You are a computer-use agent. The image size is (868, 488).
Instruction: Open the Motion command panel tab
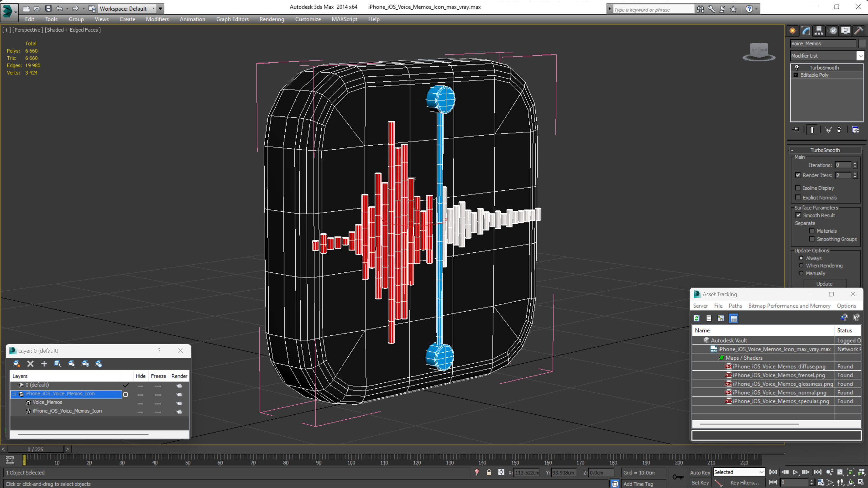coord(833,31)
